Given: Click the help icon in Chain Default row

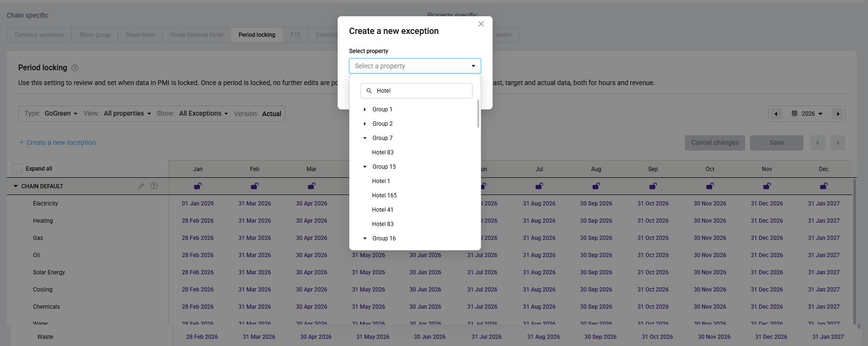Looking at the screenshot, I should [154, 186].
